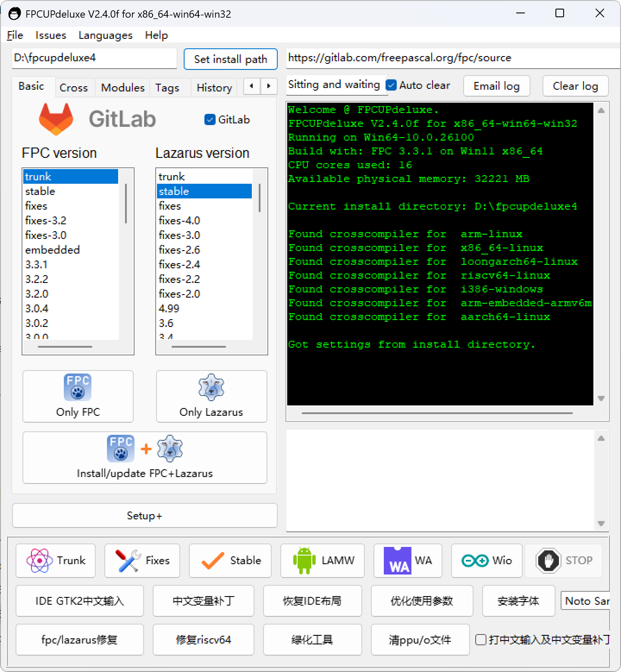Image resolution: width=621 pixels, height=672 pixels.
Task: Click the Android robot icon for LAMW
Action: click(x=304, y=560)
